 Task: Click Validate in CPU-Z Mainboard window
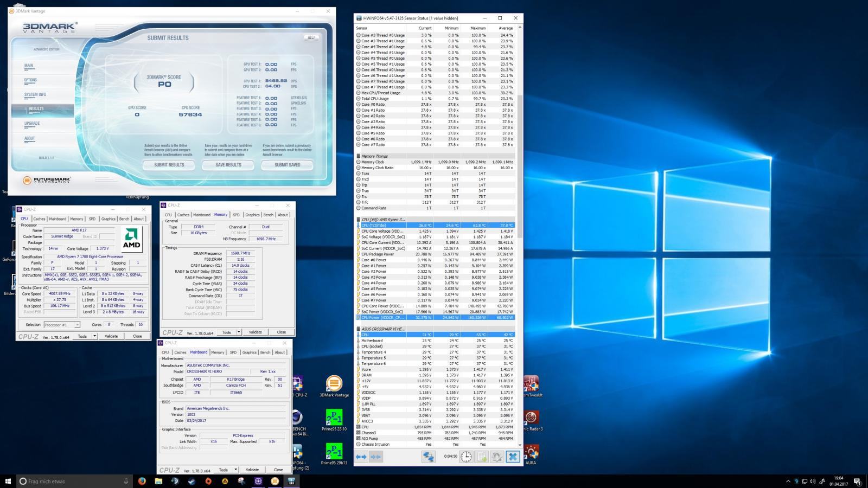252,470
